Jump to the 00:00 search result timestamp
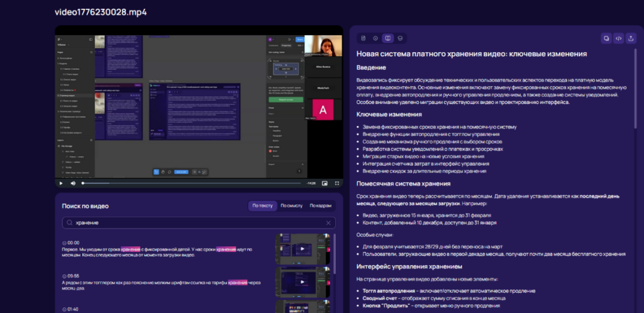The height and width of the screenshot is (313, 644). point(73,242)
